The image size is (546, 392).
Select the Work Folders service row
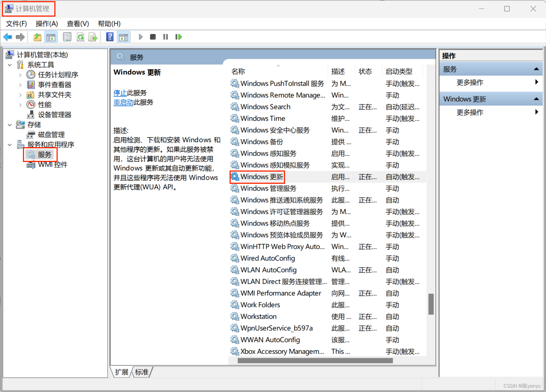coord(328,305)
